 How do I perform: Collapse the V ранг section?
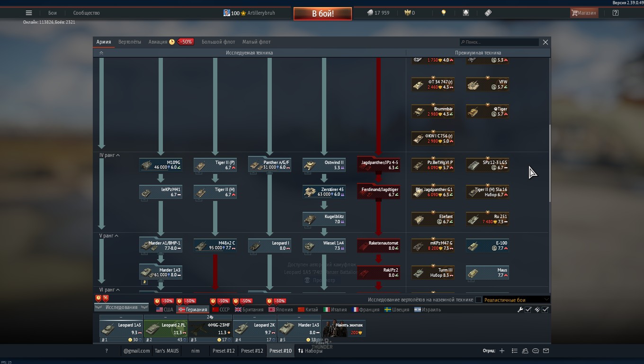pos(108,236)
